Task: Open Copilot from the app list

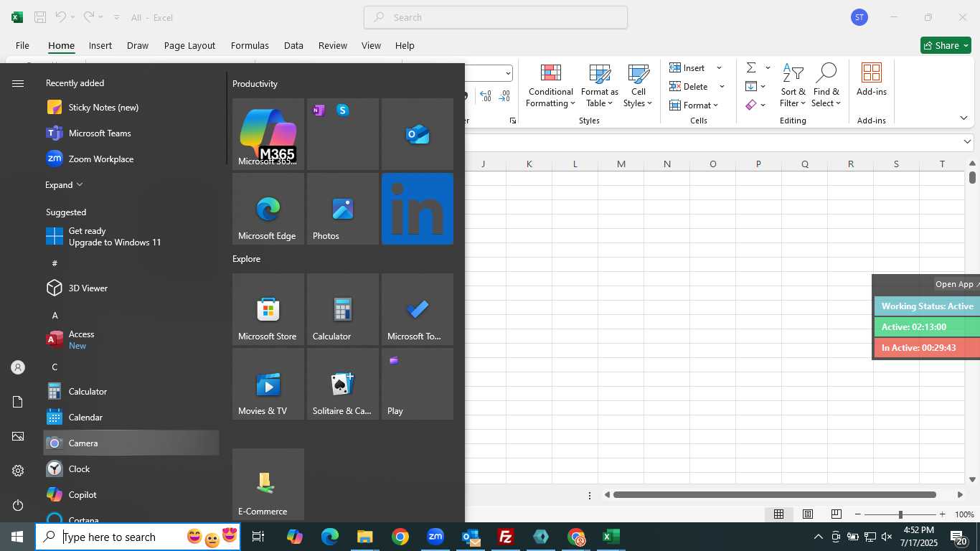Action: (x=131, y=495)
